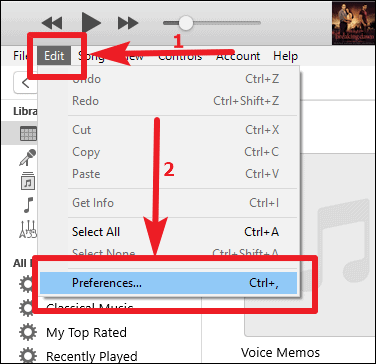The height and width of the screenshot is (364, 376).
Task: Open the Edit menu
Action: coord(54,56)
